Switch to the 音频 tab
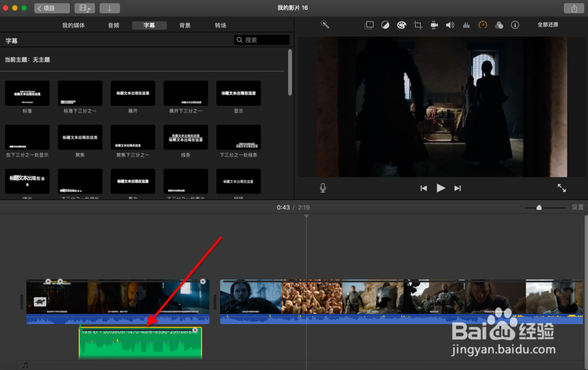This screenshot has height=370, width=588. (x=113, y=25)
